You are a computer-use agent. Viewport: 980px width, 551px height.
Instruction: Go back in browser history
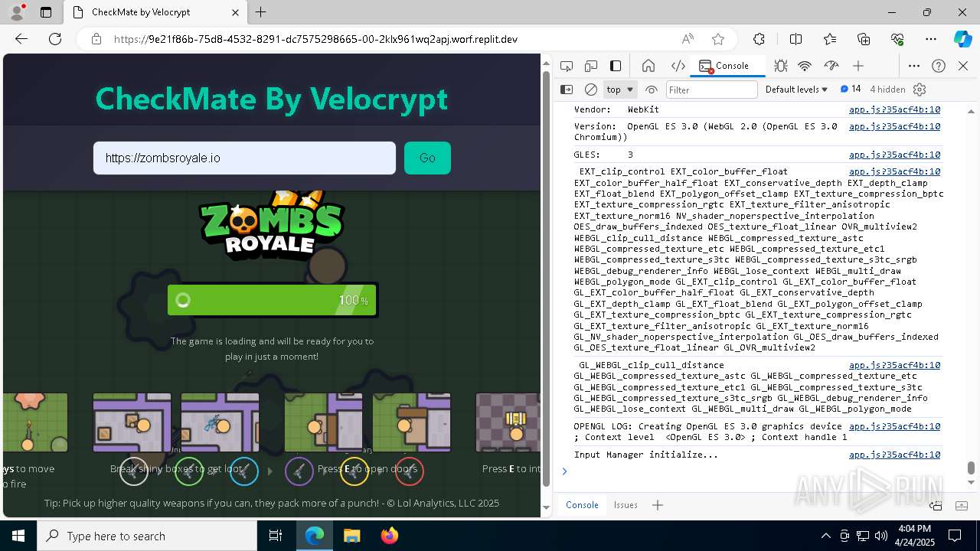(x=21, y=39)
